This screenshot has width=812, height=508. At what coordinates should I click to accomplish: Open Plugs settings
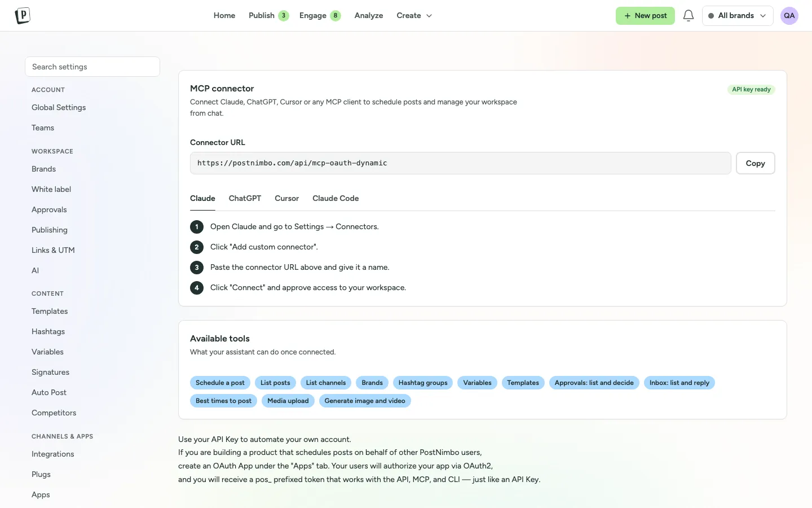41,475
